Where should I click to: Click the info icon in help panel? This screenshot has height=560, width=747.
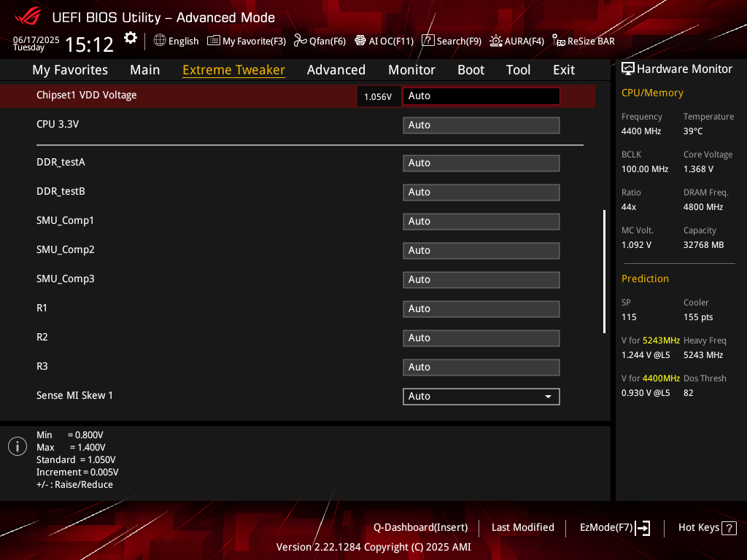[x=18, y=446]
